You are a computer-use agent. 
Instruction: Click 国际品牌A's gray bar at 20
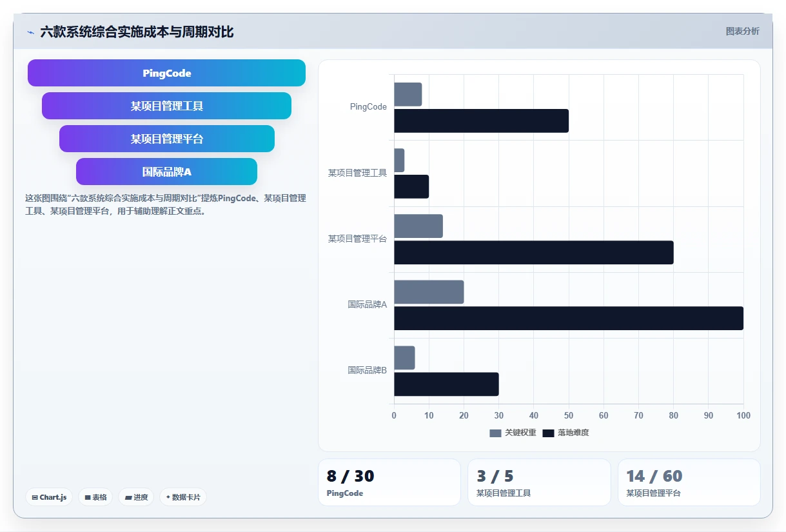click(429, 291)
